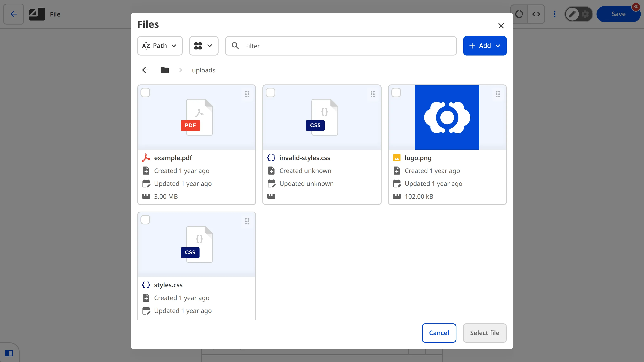The image size is (644, 362).
Task: Click the root folder breadcrumb icon
Action: pyautogui.click(x=164, y=70)
